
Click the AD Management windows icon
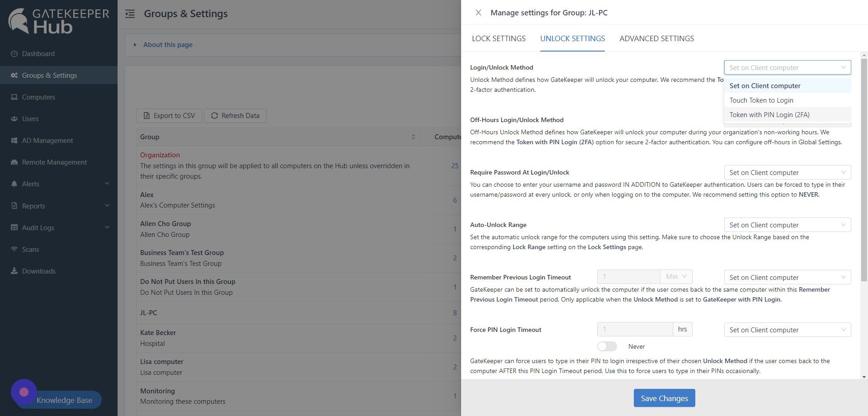[14, 140]
